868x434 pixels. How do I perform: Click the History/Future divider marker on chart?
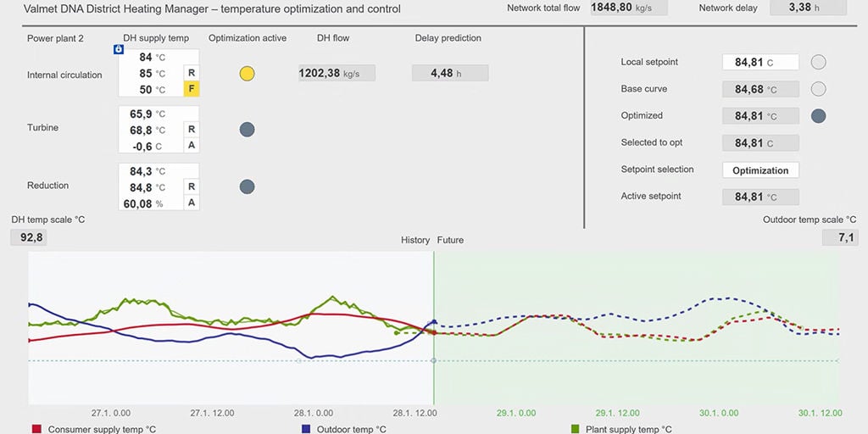(433, 360)
